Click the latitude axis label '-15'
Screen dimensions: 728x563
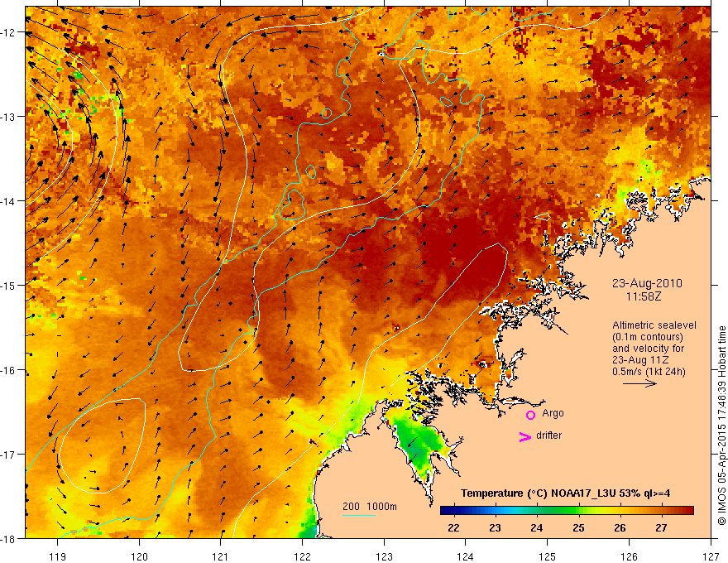8,285
